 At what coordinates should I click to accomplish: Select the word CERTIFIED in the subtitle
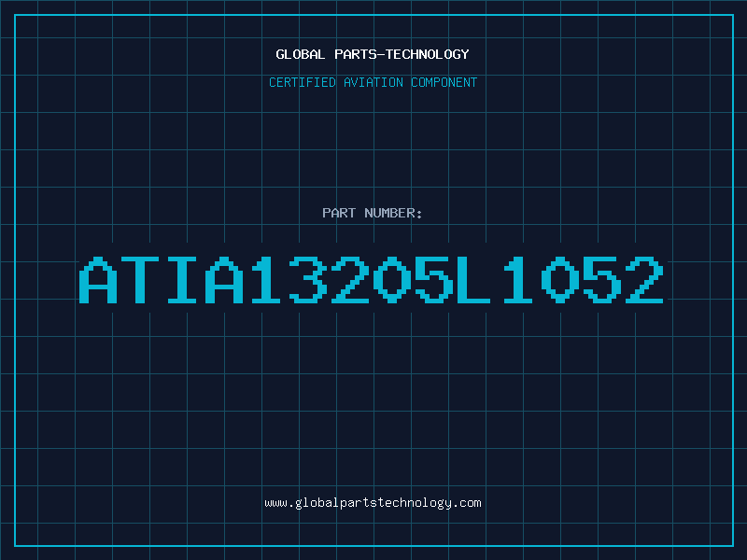[x=303, y=82]
